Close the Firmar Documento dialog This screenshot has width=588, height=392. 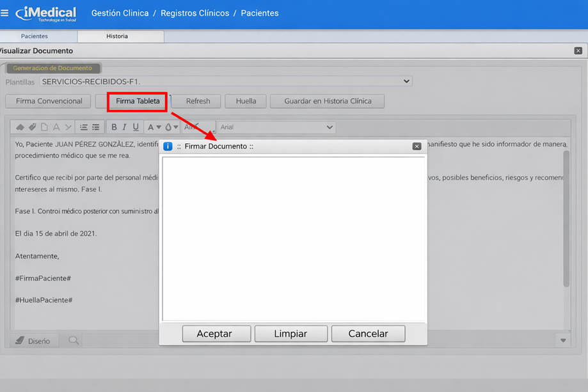[x=417, y=146]
